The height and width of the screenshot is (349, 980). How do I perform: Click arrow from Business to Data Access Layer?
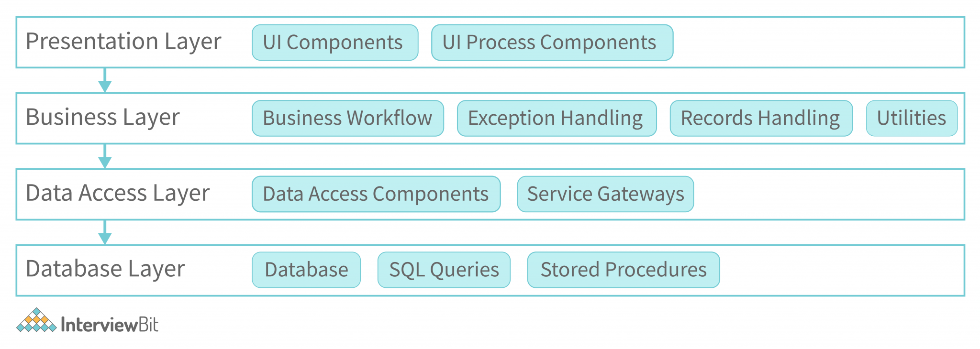(105, 156)
